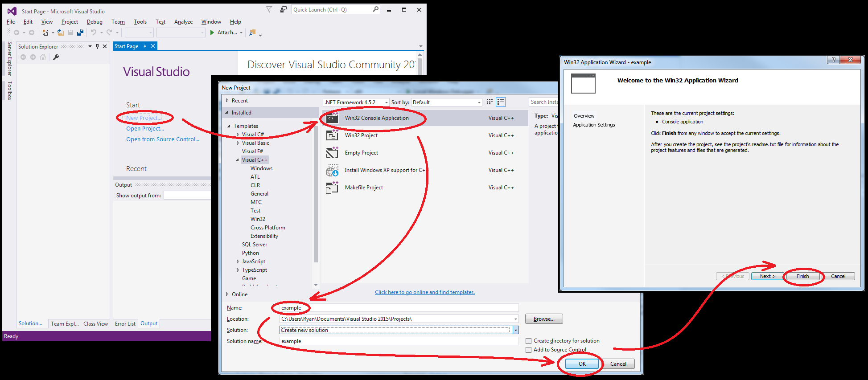This screenshot has height=380, width=868.
Task: Collapse the Templates tree node
Action: (x=229, y=126)
